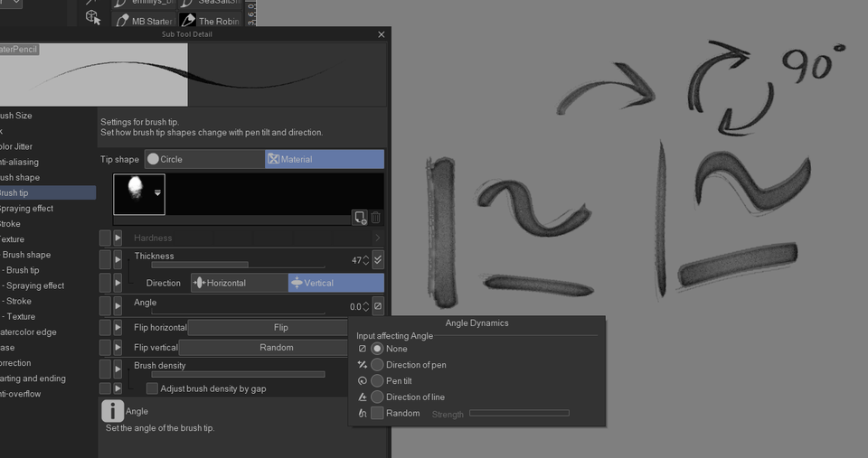
Task: Enable Adjust brush density by gap
Action: (152, 388)
